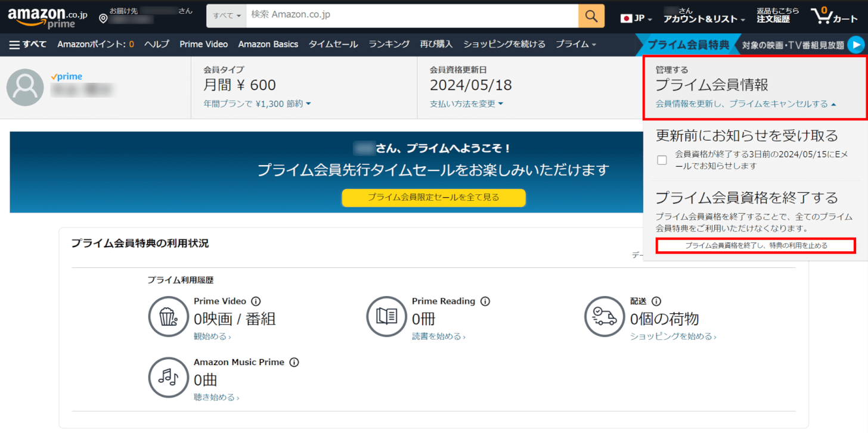The image size is (868, 433).
Task: Click 対象の映画・TV番組見放題 banner link
Action: 793,45
